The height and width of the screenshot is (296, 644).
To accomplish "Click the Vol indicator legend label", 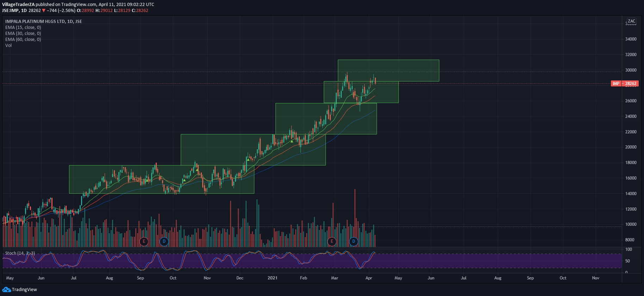I will point(8,46).
